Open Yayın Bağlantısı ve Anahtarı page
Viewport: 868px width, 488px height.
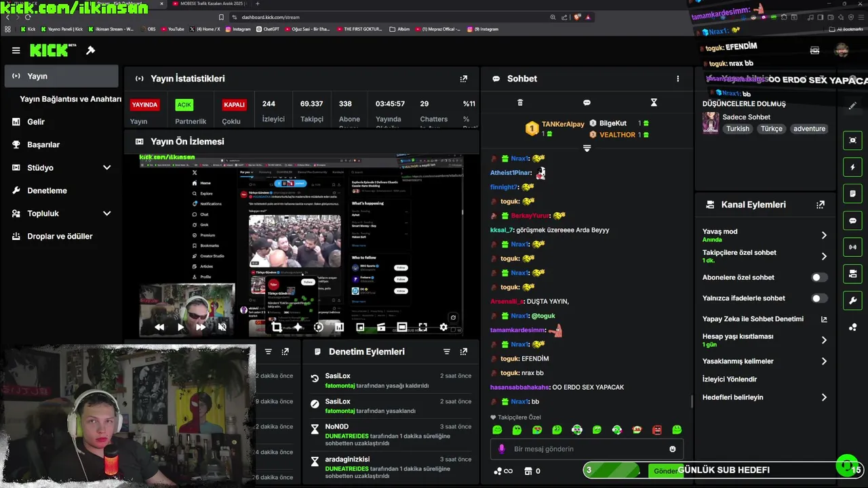[71, 99]
